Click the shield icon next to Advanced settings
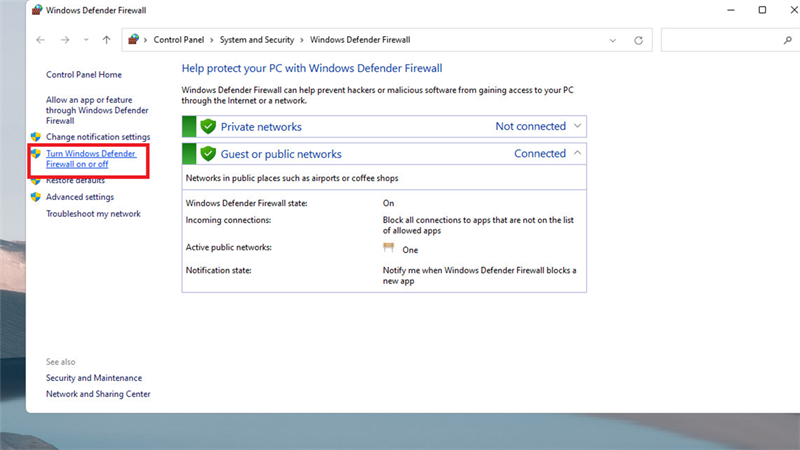The width and height of the screenshot is (800, 450). point(36,197)
